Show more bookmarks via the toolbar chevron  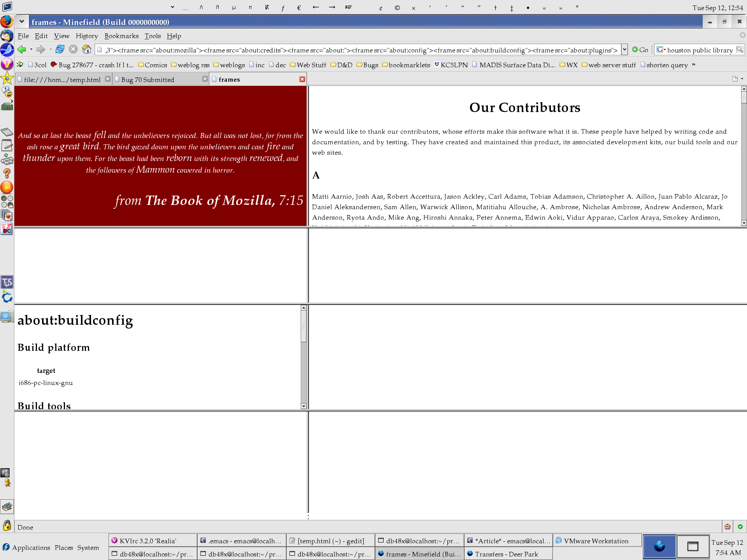click(693, 65)
